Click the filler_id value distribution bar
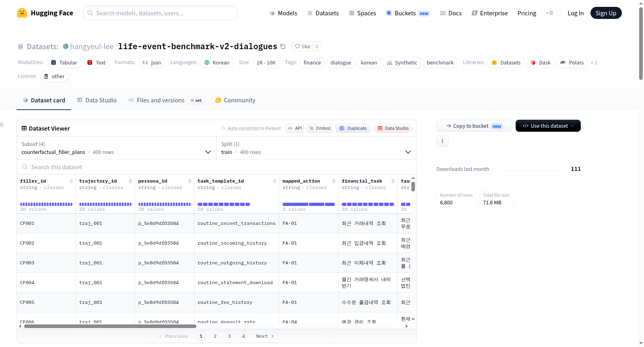The width and height of the screenshot is (644, 347). coord(46,204)
